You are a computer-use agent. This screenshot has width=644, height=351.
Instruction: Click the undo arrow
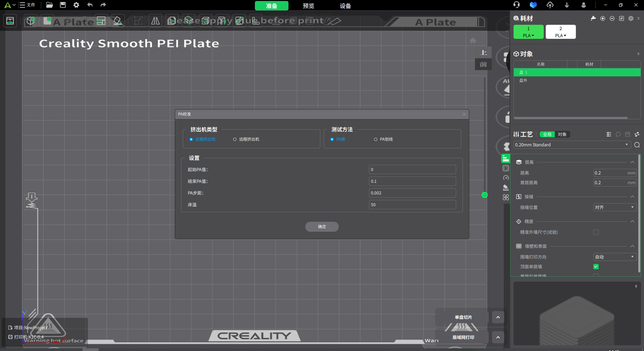(90, 5)
